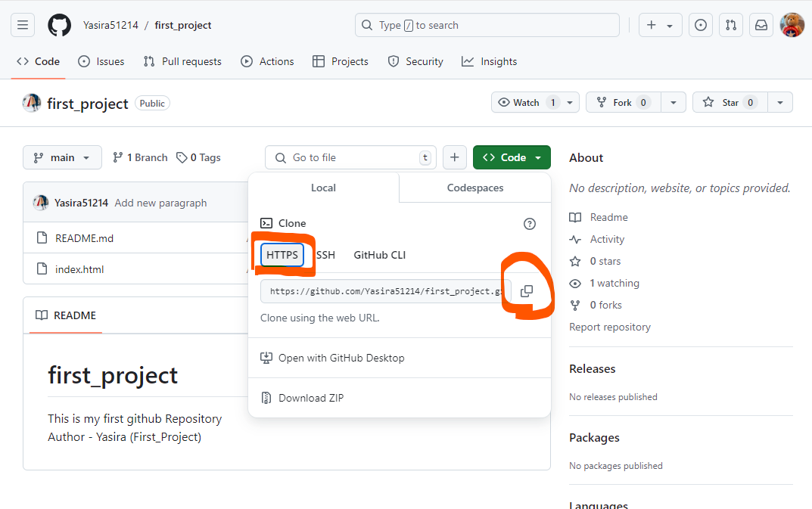Select the HTTPS clone option

(282, 255)
